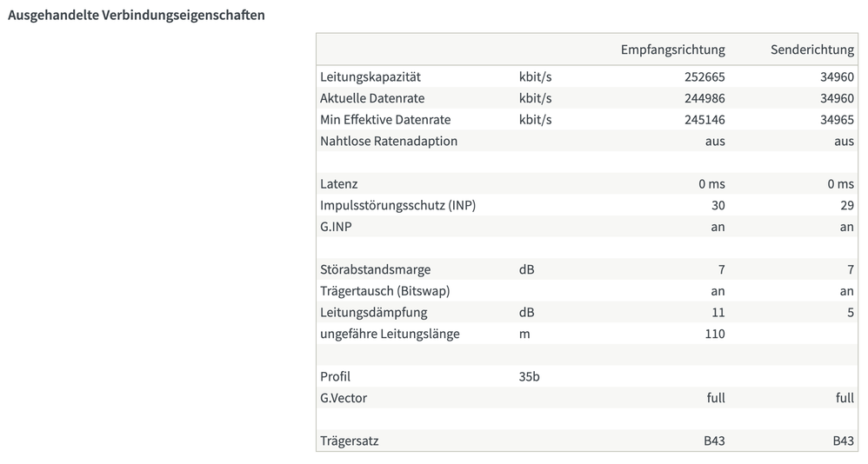
Task: Select the send data rate 34965
Action: click(x=837, y=120)
